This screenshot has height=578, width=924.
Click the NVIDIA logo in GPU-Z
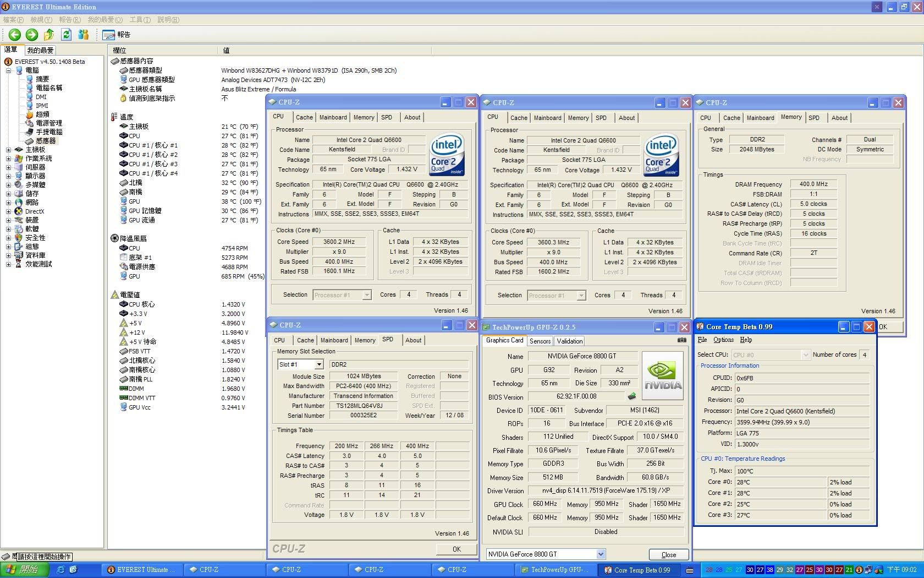663,376
